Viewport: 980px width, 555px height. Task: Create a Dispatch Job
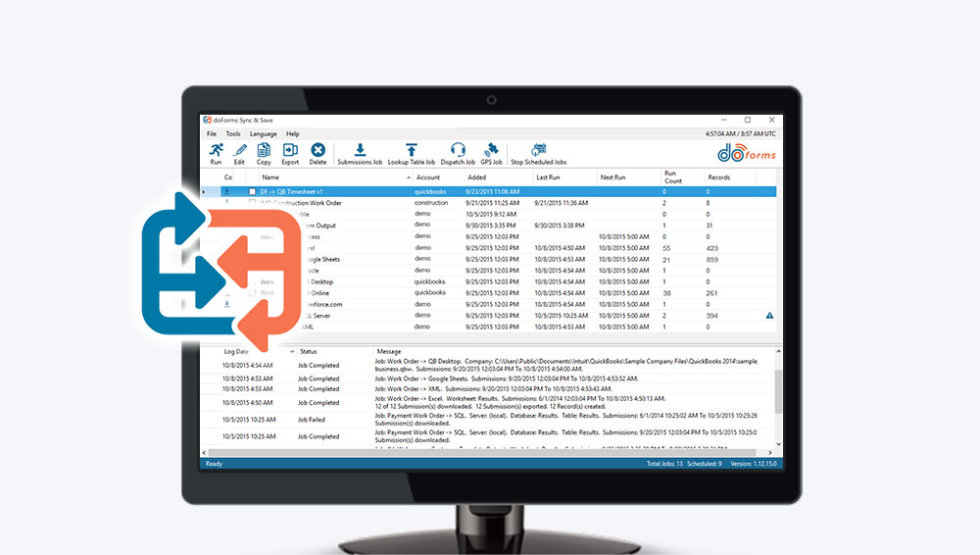click(x=458, y=153)
